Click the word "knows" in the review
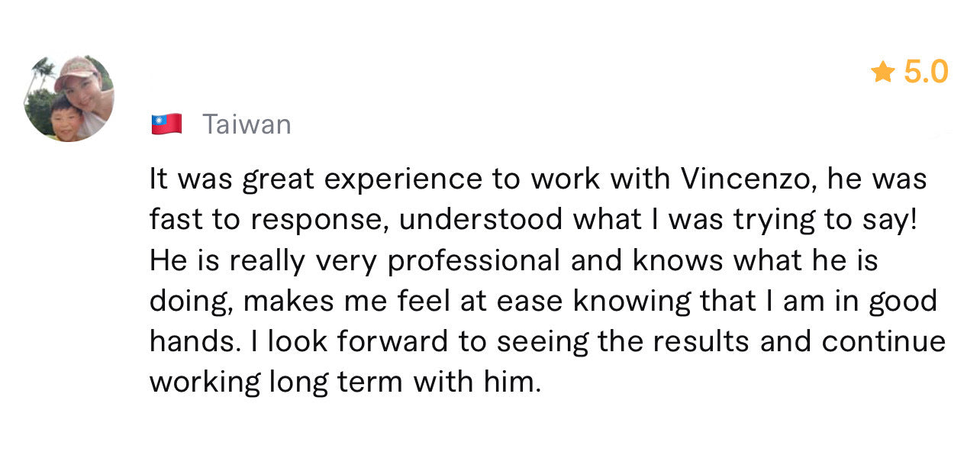980x452 pixels. tap(678, 260)
